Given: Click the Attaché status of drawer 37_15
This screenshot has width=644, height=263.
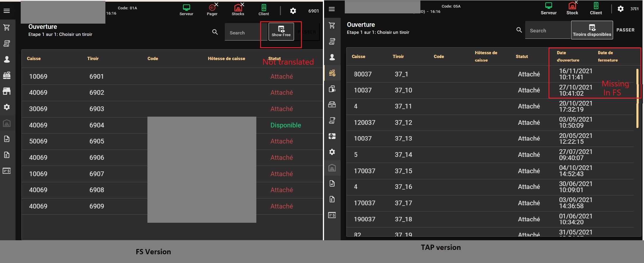Looking at the screenshot, I should (529, 171).
